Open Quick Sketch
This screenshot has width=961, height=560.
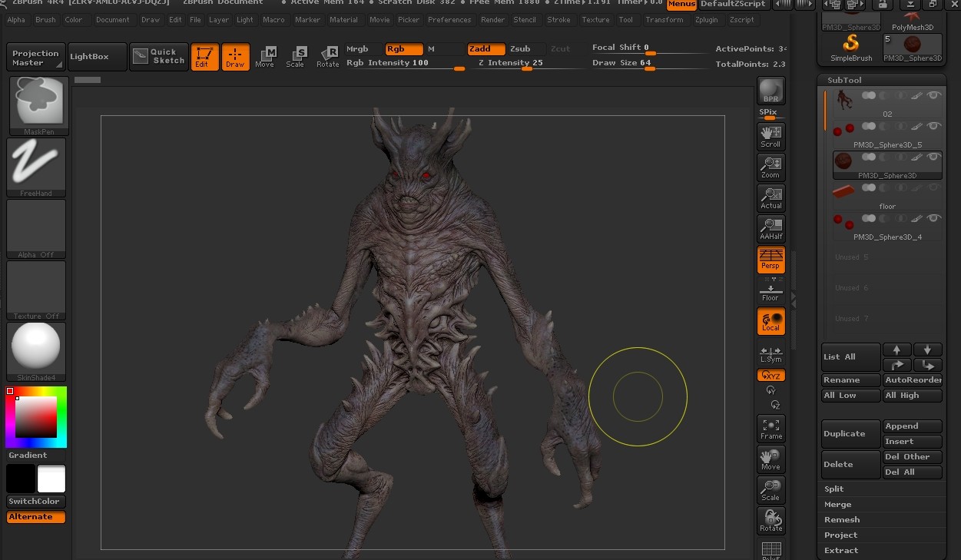point(159,57)
